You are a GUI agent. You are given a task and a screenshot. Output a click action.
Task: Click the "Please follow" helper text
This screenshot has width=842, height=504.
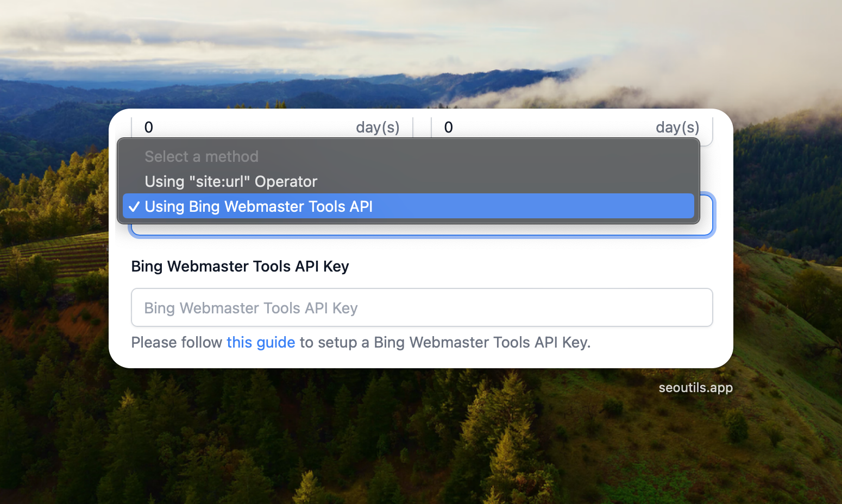(x=177, y=342)
